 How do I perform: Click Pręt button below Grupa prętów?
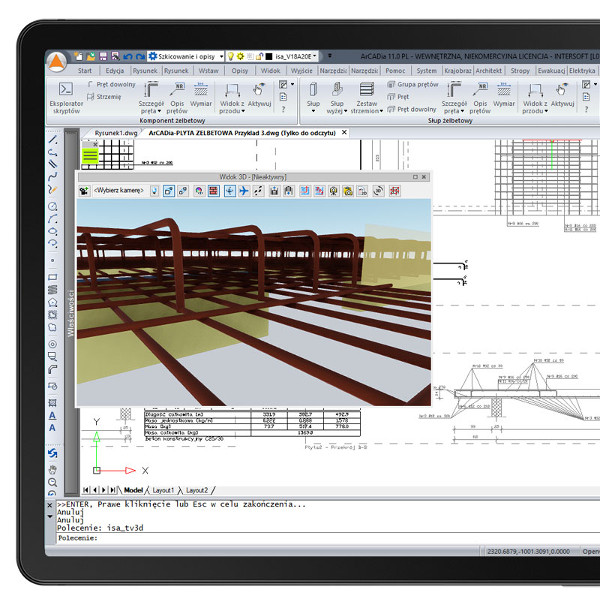click(x=398, y=96)
